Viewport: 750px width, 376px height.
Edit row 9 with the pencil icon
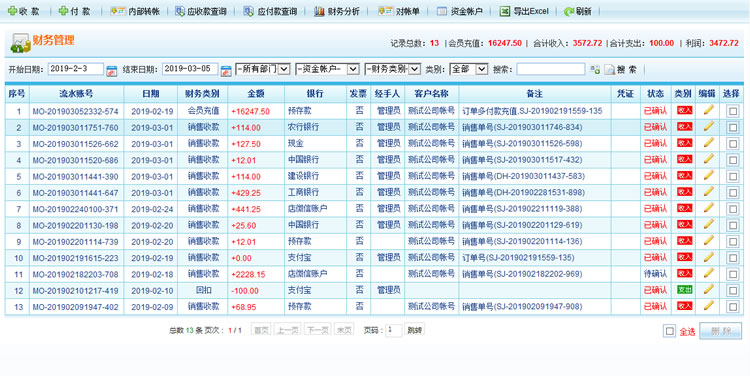708,240
